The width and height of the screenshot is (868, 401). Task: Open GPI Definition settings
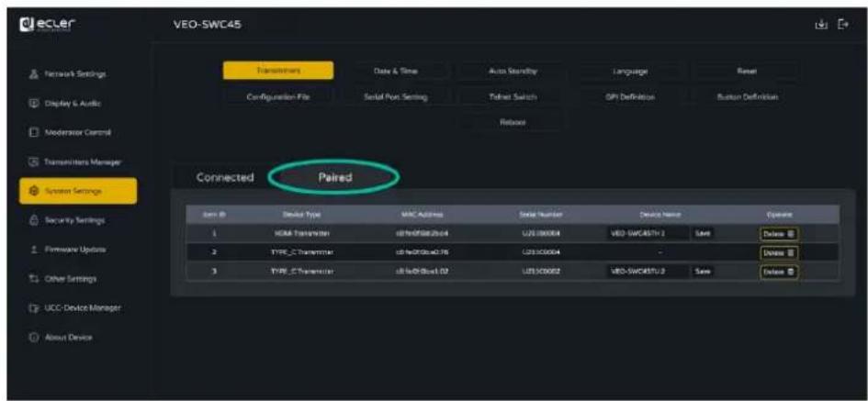pyautogui.click(x=629, y=96)
